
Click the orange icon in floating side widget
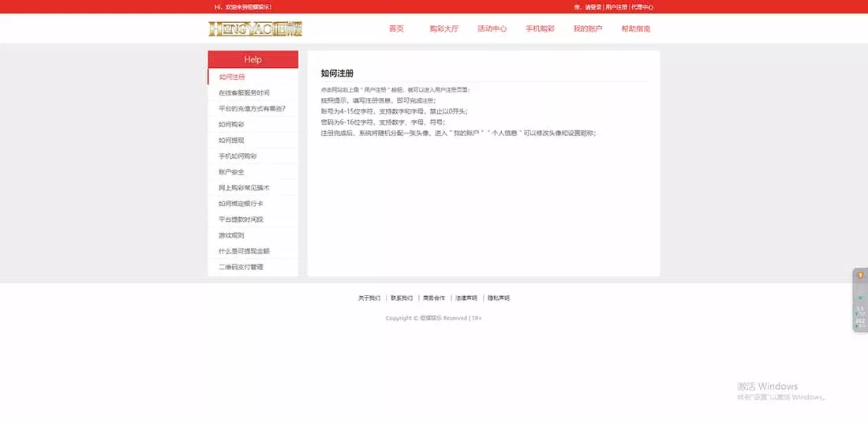pos(860,276)
